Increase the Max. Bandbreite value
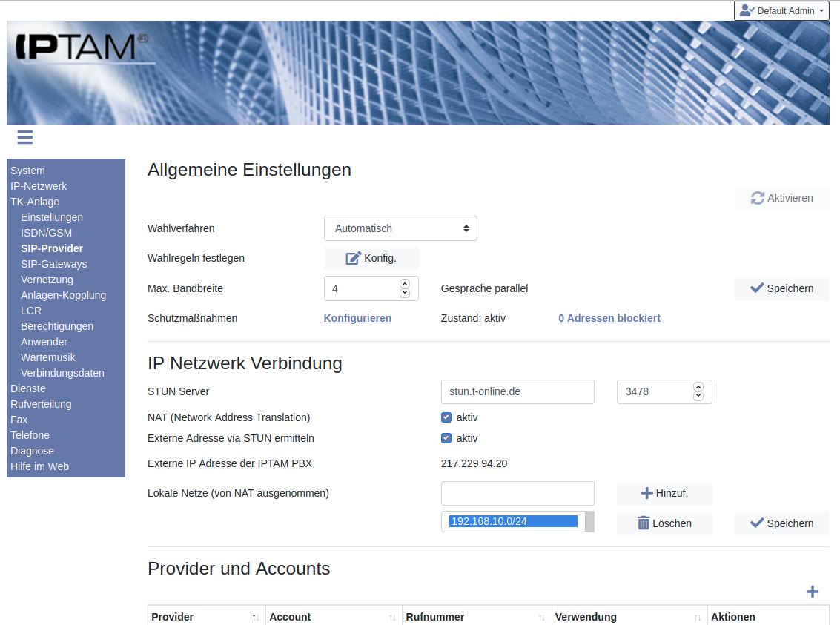Image resolution: width=840 pixels, height=625 pixels. (x=405, y=284)
